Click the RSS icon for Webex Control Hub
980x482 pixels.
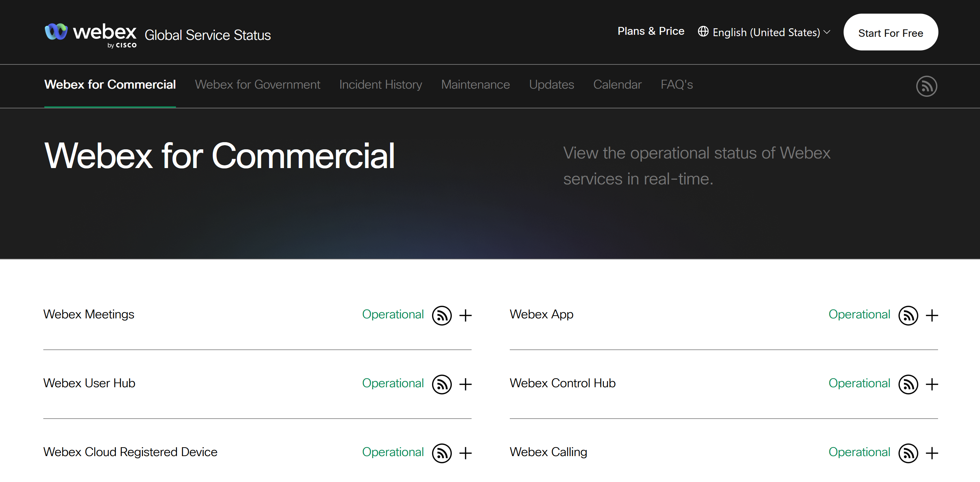coord(908,384)
